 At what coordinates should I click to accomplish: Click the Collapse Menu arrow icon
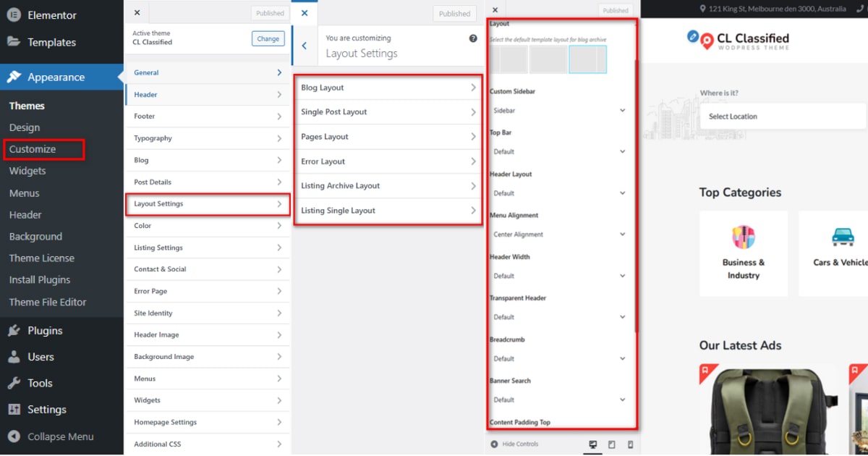click(x=14, y=436)
